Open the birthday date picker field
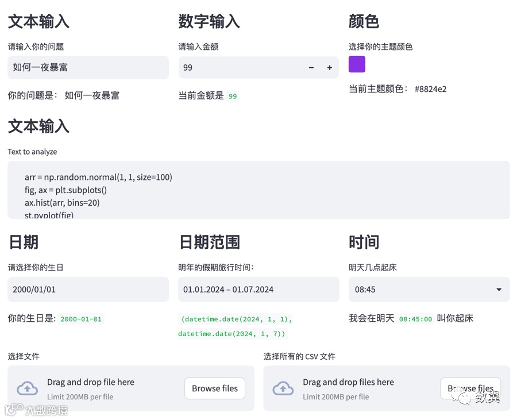The width and height of the screenshot is (517, 420). (x=88, y=290)
